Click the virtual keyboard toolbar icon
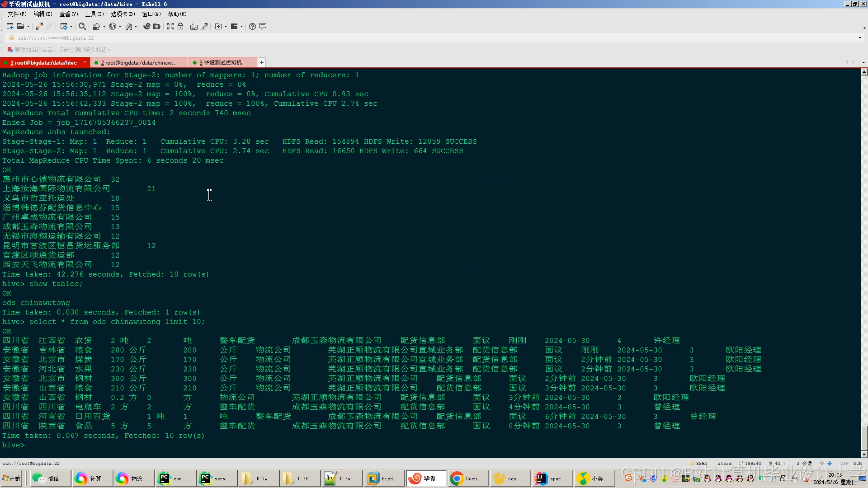The width and height of the screenshot is (868, 488). [x=194, y=26]
